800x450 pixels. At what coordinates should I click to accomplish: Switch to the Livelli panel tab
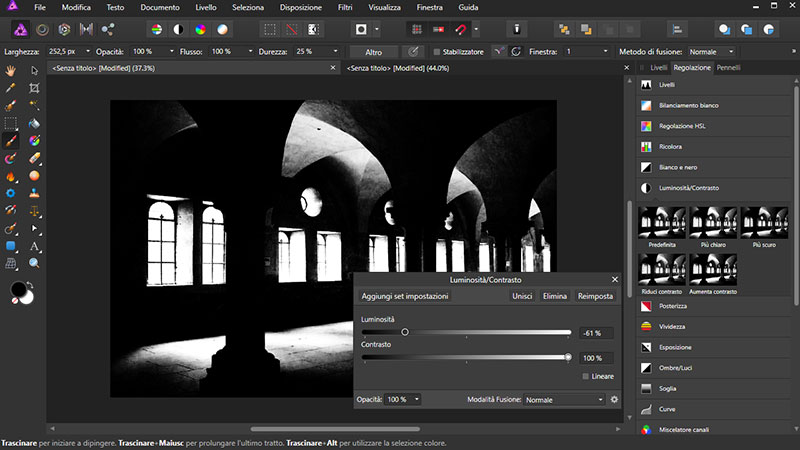coord(658,67)
